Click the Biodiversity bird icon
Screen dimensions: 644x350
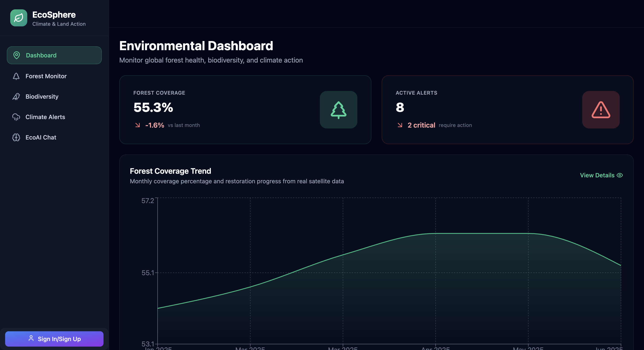(x=16, y=97)
